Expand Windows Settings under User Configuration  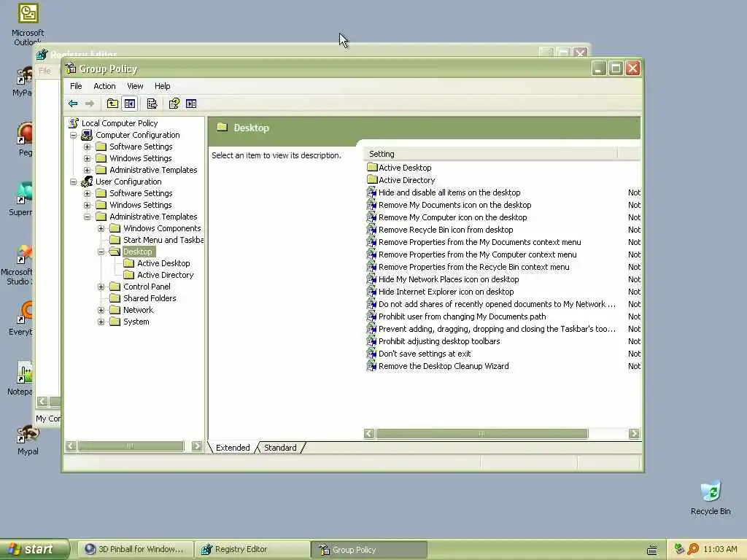coord(88,205)
